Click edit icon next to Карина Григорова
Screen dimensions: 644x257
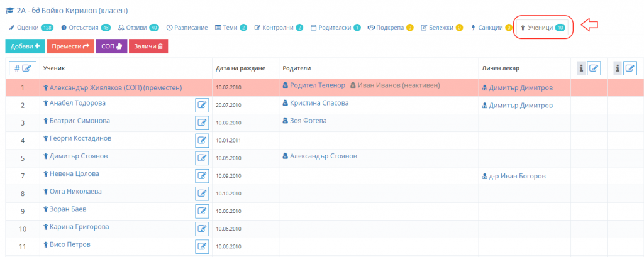click(202, 229)
